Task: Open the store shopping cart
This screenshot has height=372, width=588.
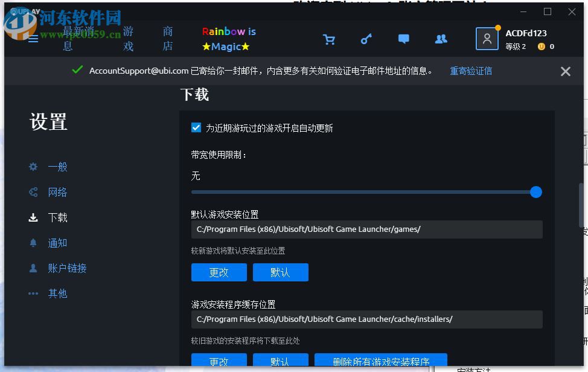Action: pos(329,39)
